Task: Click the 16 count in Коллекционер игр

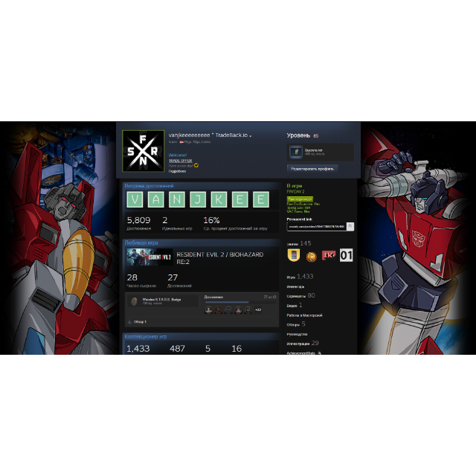Action: tap(237, 349)
